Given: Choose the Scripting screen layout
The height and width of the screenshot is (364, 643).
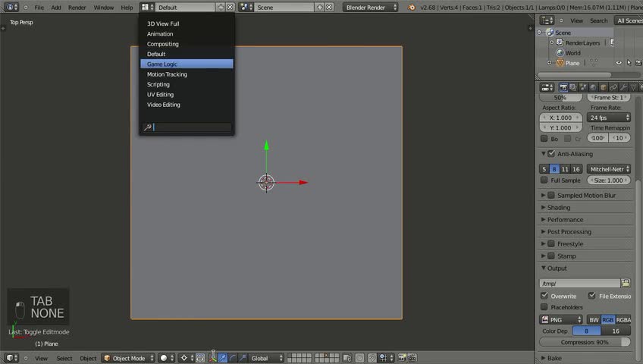Looking at the screenshot, I should [187, 84].
